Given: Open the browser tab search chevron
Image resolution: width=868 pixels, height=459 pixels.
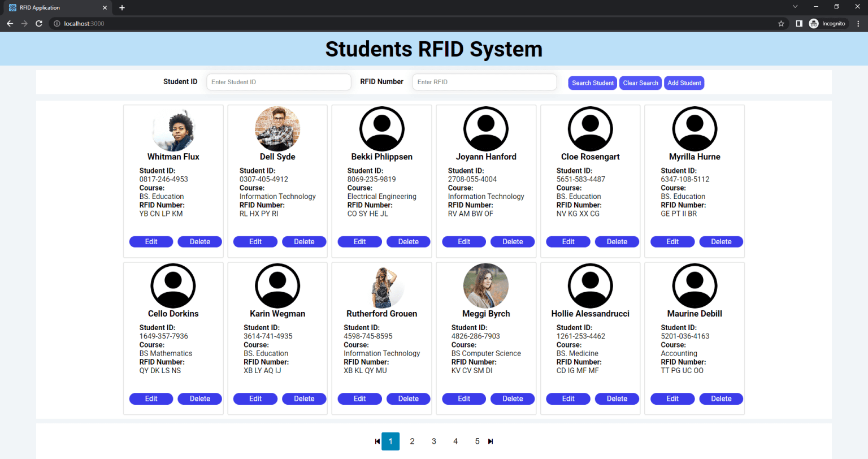Looking at the screenshot, I should click(x=795, y=6).
